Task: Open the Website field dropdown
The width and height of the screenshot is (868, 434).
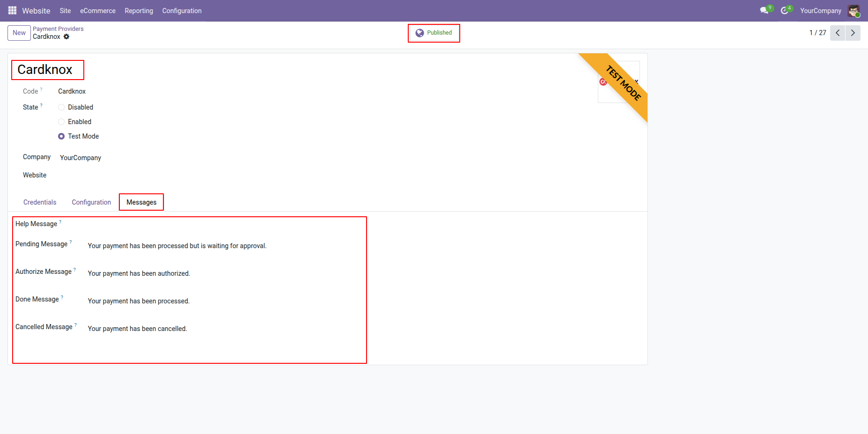Action: tap(187, 176)
